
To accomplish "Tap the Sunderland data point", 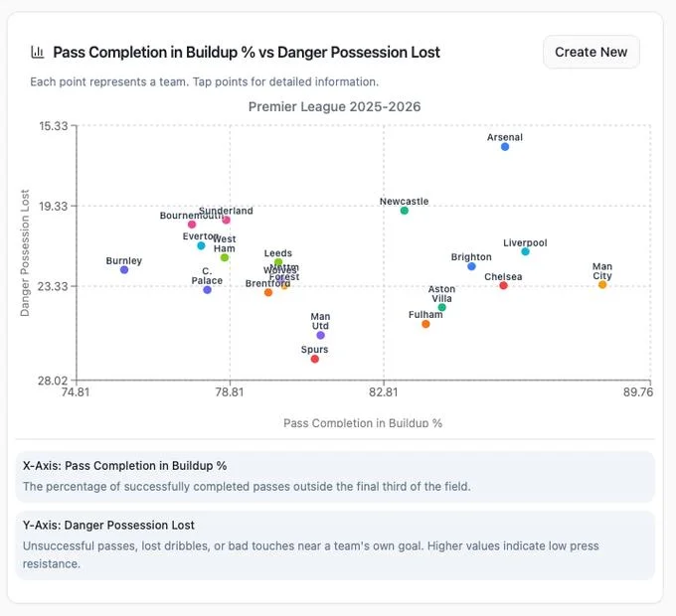I will 227,220.
